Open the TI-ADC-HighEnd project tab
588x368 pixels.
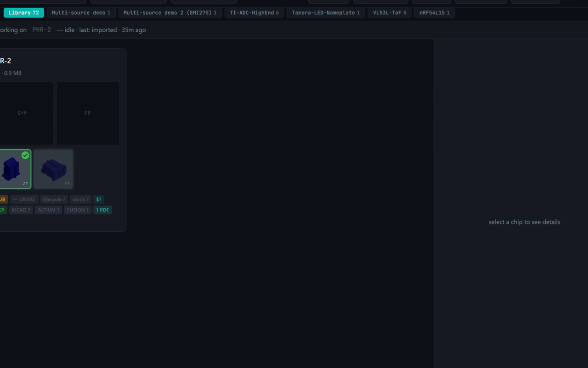254,13
